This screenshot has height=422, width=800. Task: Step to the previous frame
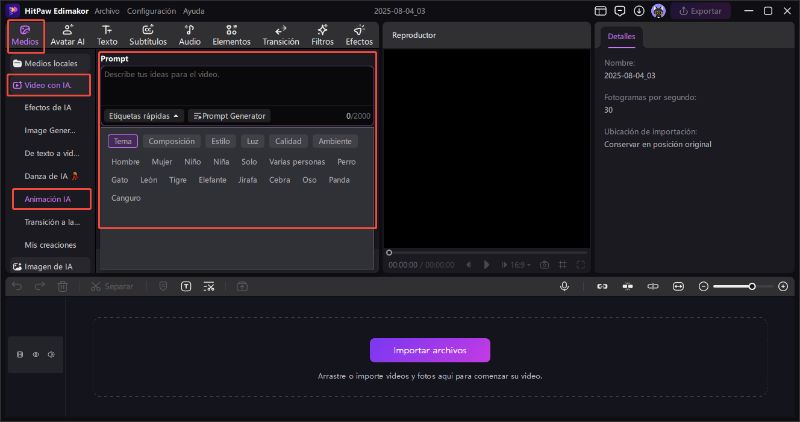[468, 265]
